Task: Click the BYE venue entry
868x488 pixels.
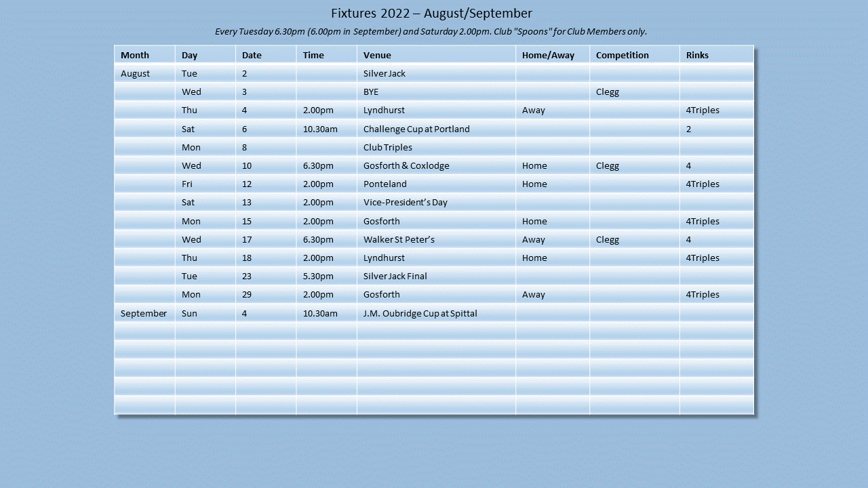Action: pos(371,91)
